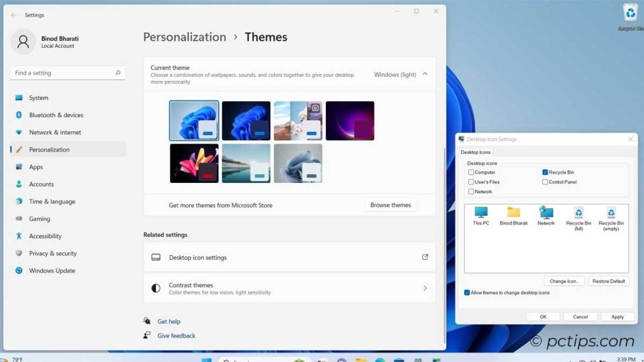Switch to the Desktop Icons tab
644x362 pixels.
coord(477,152)
